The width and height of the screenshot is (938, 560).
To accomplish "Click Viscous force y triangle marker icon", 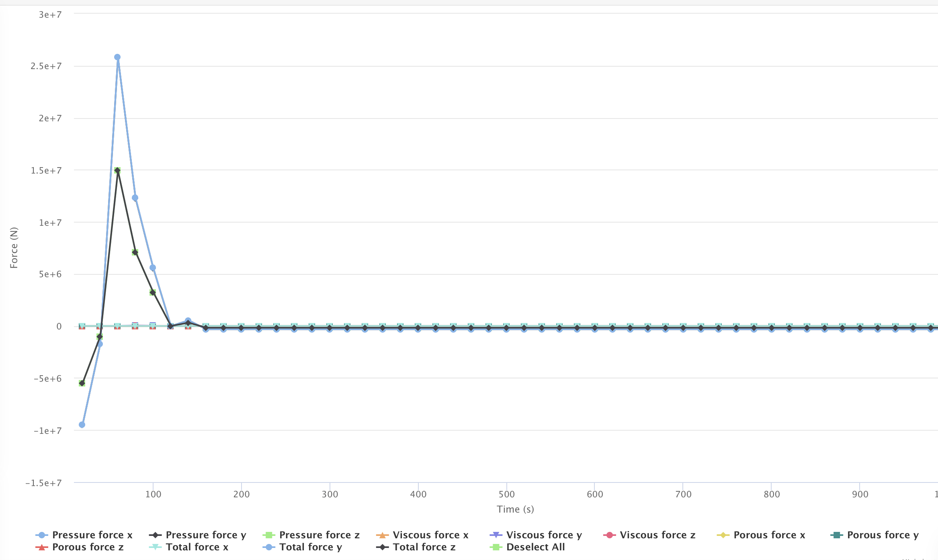I will pos(496,535).
